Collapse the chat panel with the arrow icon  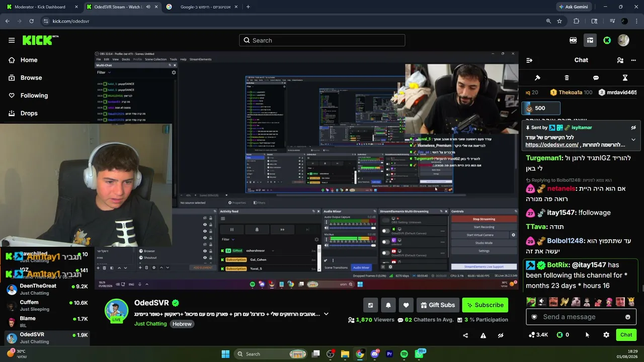pyautogui.click(x=529, y=60)
